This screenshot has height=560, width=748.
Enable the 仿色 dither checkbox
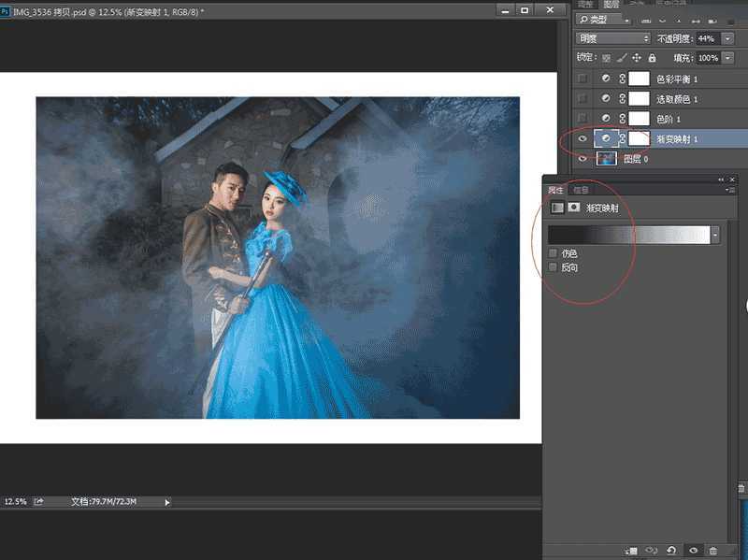pos(551,252)
